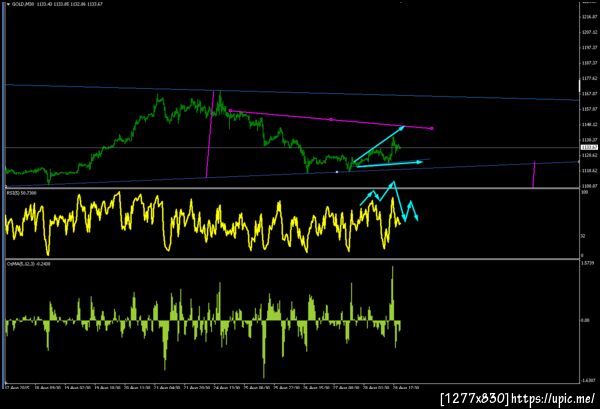Screen dimensions: 600x409
Task: Click the 1177.62 price axis label
Action: coord(589,78)
